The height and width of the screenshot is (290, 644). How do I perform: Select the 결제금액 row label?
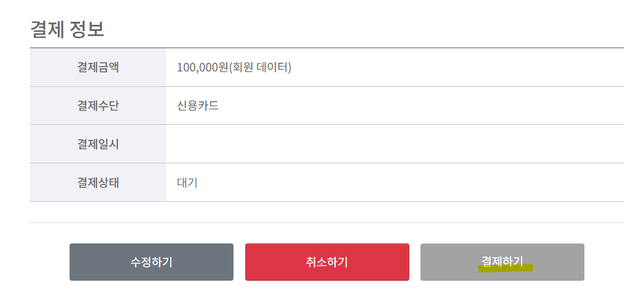[98, 67]
